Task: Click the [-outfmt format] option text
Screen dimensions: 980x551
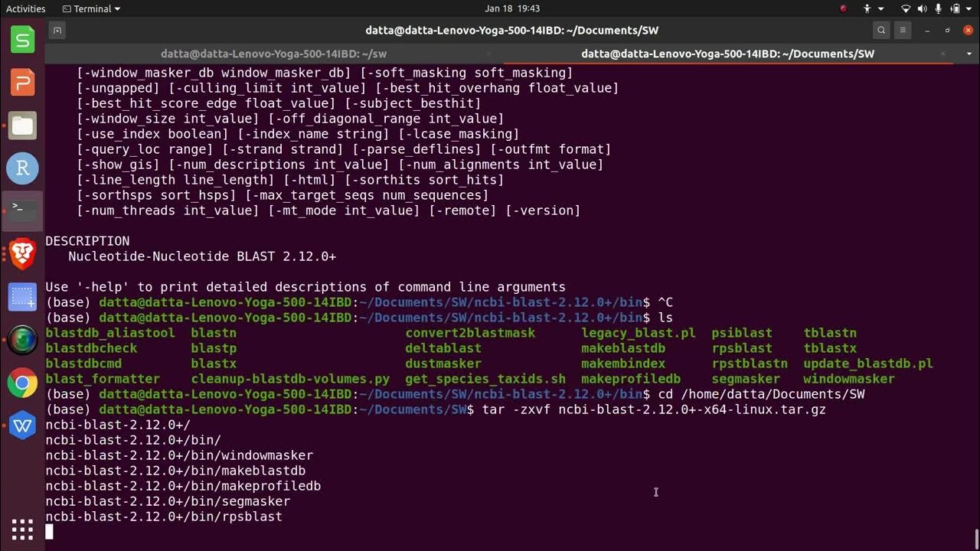Action: 550,149
